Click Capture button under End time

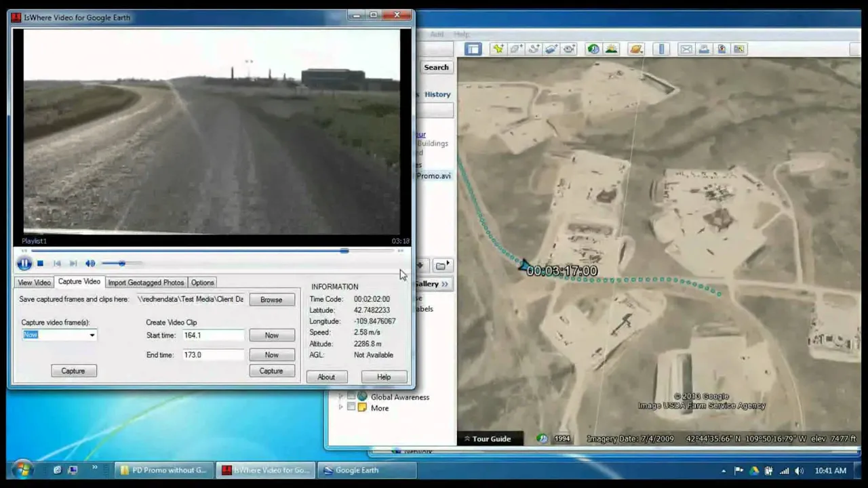(271, 371)
